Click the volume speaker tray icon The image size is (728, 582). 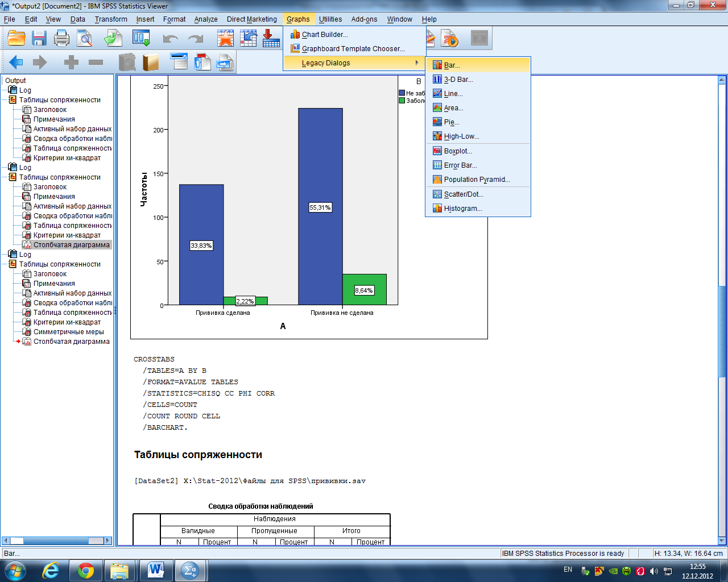click(x=654, y=571)
